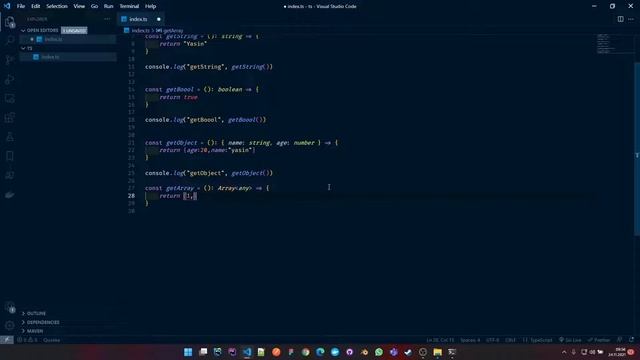
Task: Click errors and warnings count in status bar
Action: click(x=27, y=340)
